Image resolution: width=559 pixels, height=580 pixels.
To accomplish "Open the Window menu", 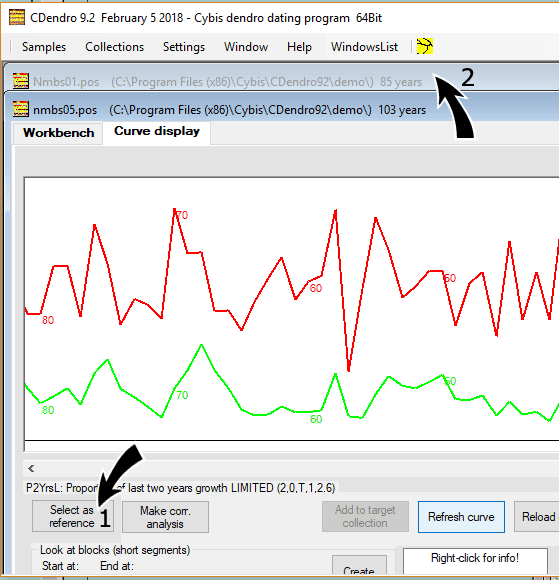I will tap(246, 47).
